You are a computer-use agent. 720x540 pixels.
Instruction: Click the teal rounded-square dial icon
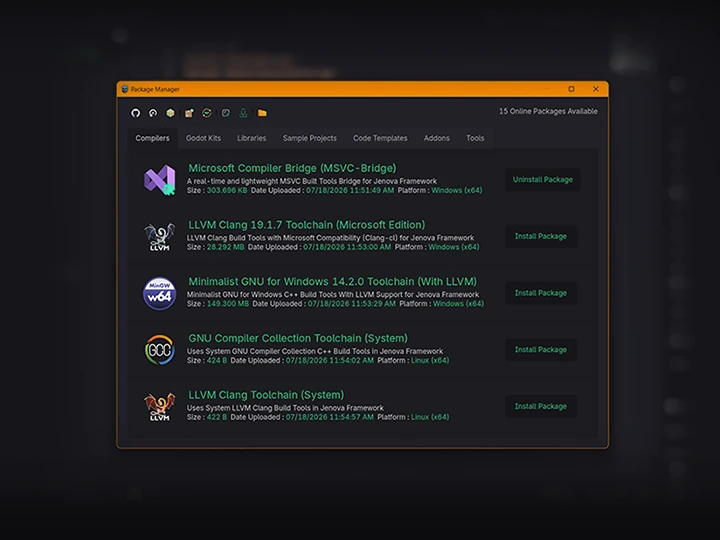click(225, 113)
